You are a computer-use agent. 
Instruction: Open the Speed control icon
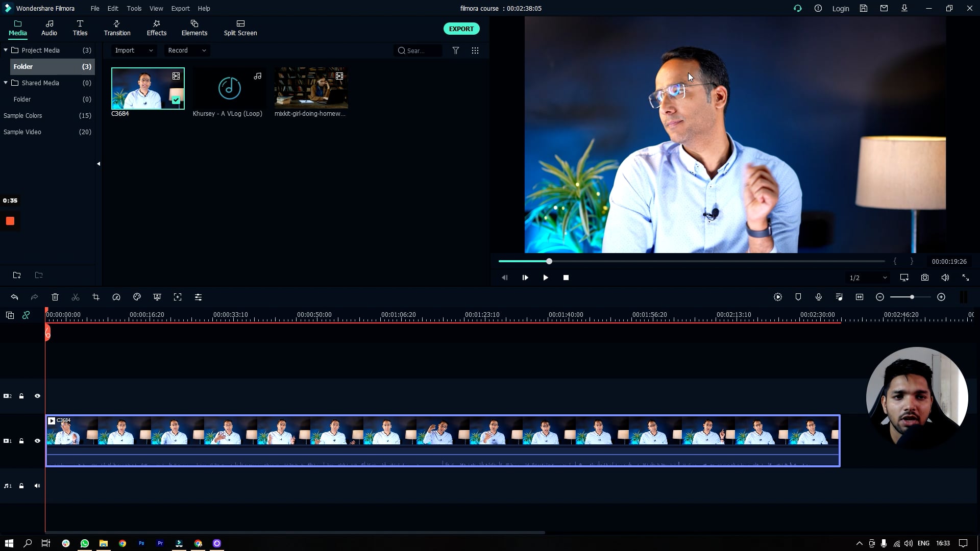pyautogui.click(x=116, y=297)
